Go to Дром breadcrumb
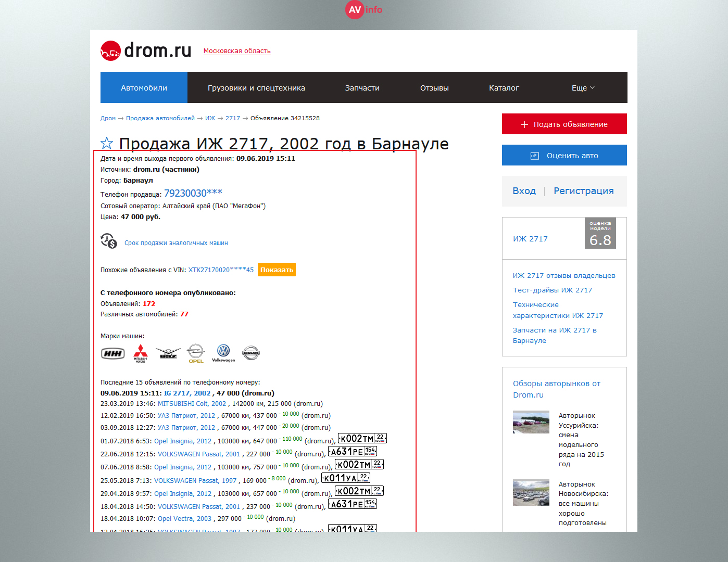Image resolution: width=728 pixels, height=562 pixels. point(108,118)
